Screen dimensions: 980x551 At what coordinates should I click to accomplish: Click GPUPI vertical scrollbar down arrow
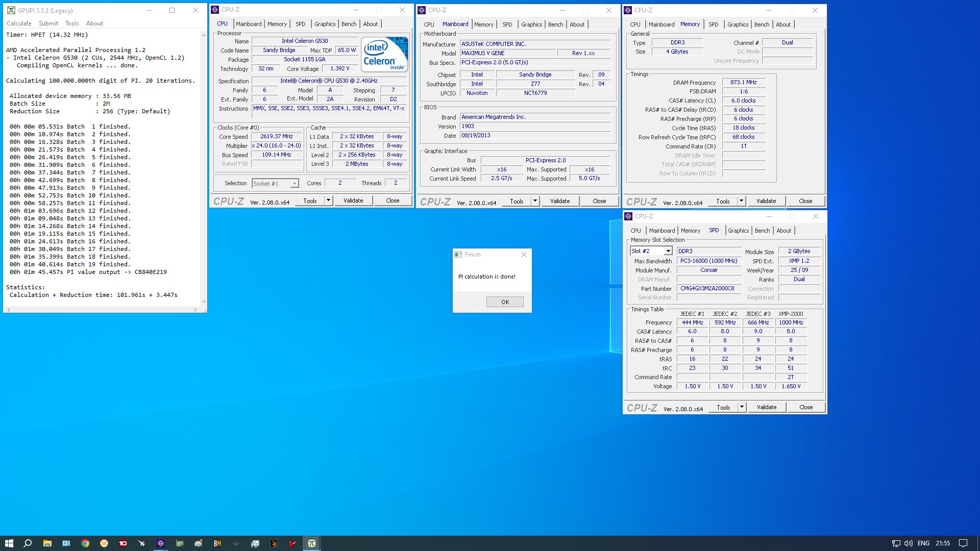[204, 302]
